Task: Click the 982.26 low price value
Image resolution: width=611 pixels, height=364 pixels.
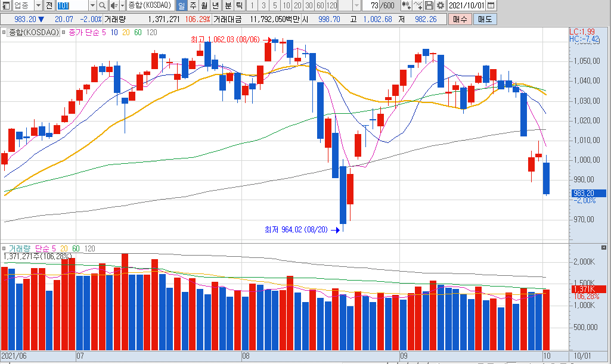Action: 426,19
